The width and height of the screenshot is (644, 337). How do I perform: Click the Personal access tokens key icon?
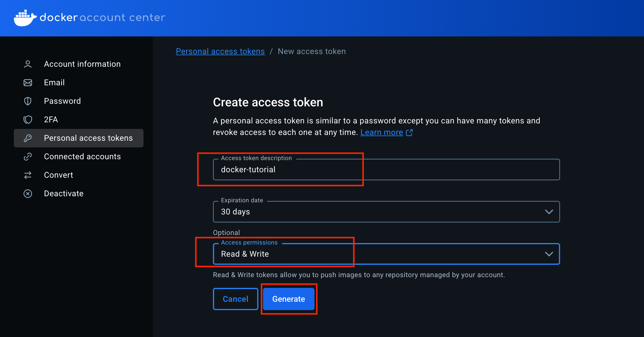click(28, 138)
